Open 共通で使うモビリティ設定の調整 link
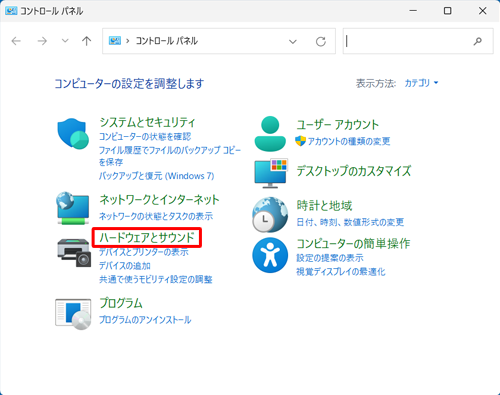This screenshot has height=395, width=500. pos(156,279)
